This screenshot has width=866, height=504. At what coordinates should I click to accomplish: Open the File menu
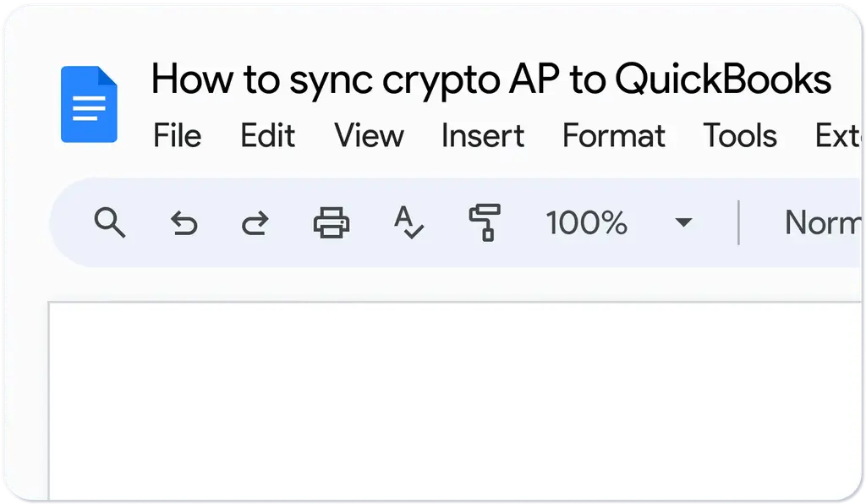click(177, 136)
